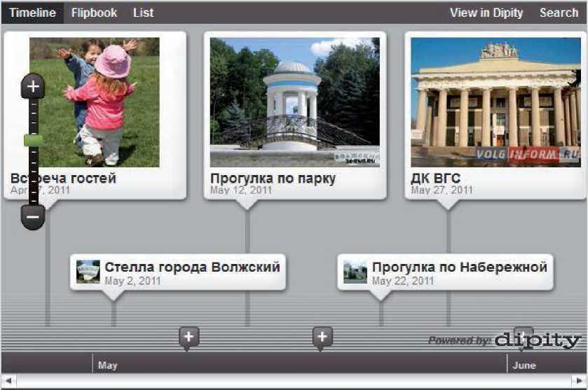
Task: Click the May month label on timeline
Action: click(x=108, y=365)
